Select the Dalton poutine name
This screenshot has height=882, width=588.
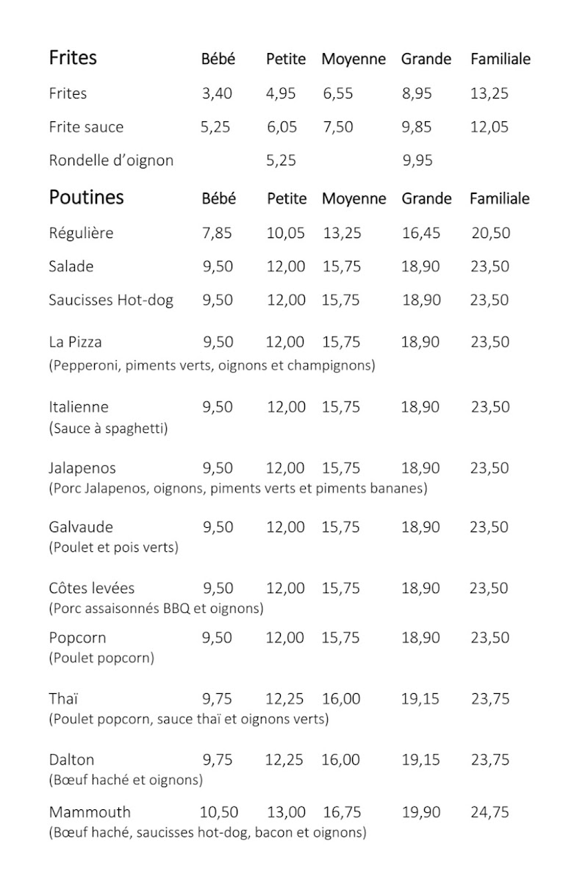point(71,759)
